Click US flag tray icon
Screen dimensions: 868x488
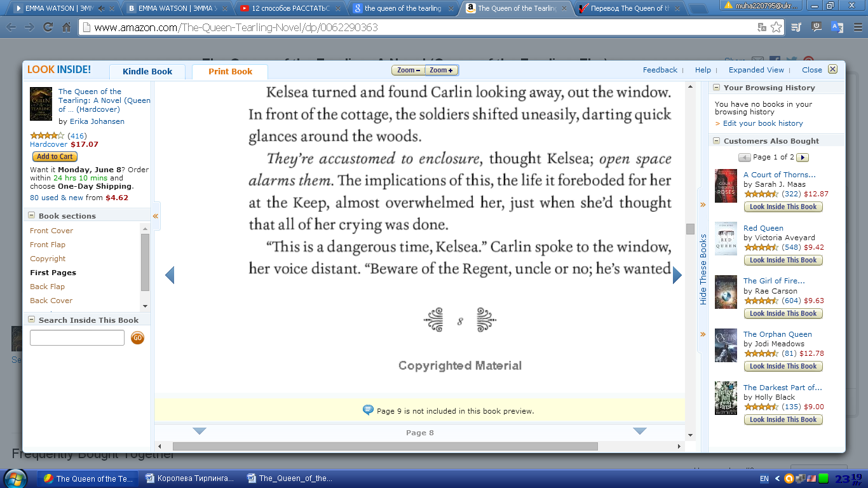point(811,478)
